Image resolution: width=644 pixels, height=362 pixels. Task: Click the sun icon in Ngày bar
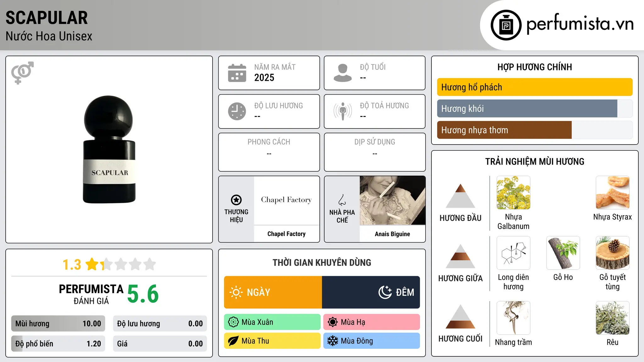pyautogui.click(x=236, y=292)
